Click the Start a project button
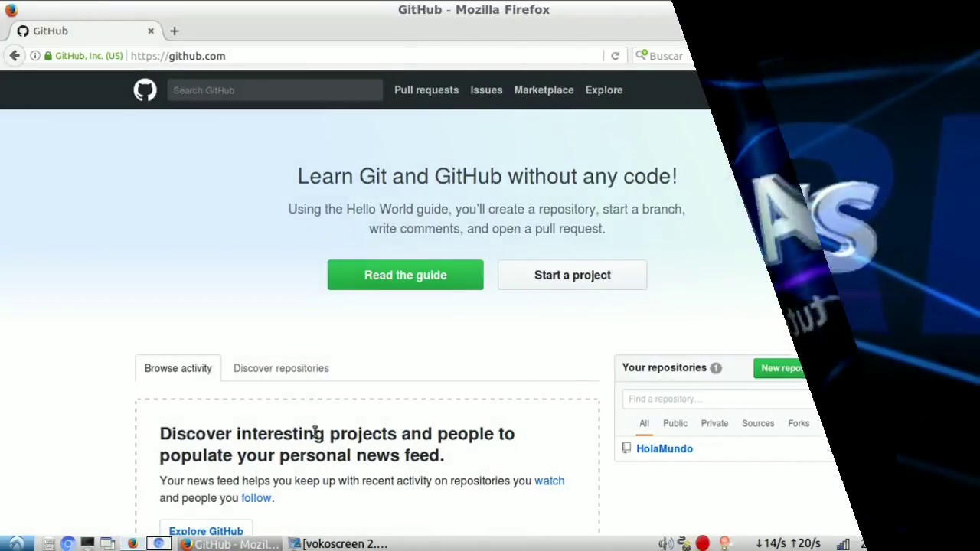 click(572, 275)
